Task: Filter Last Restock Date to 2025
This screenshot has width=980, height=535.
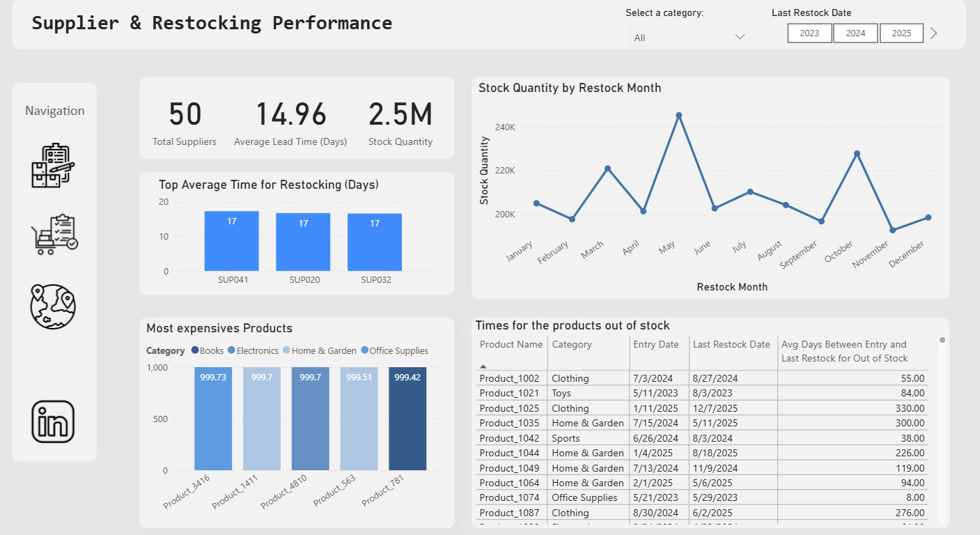Action: [x=901, y=33]
